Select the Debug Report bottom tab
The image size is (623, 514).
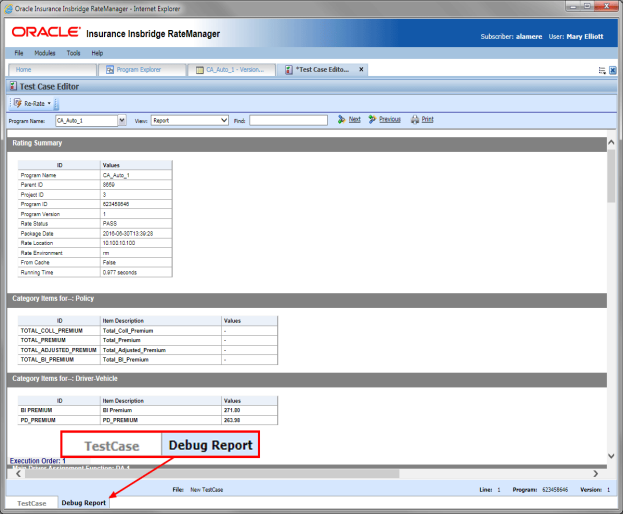[83, 503]
